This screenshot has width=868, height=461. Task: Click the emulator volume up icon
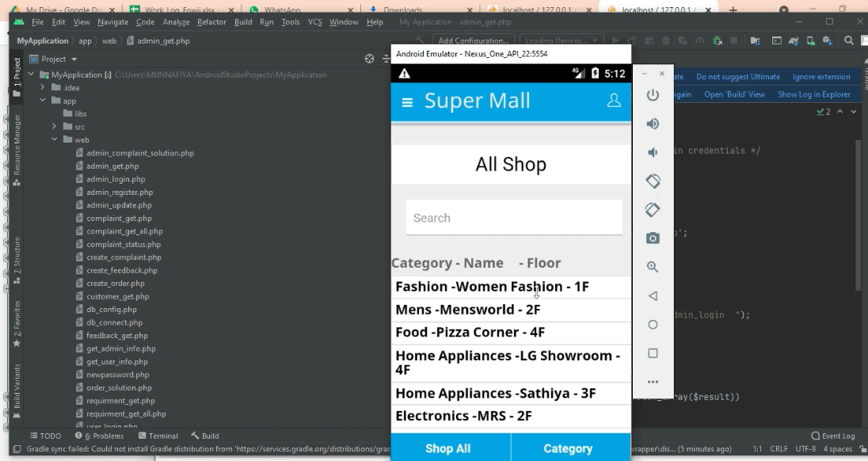(653, 124)
